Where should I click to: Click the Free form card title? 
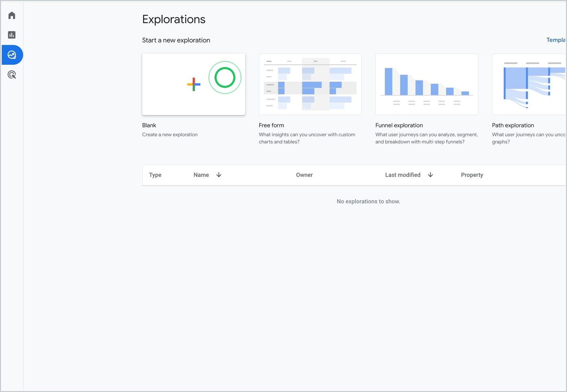[x=271, y=125]
